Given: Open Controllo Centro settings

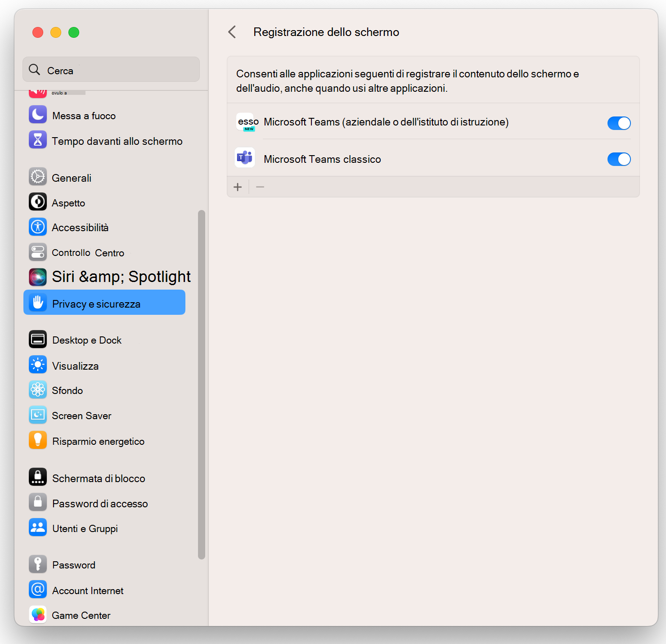Looking at the screenshot, I should [87, 252].
